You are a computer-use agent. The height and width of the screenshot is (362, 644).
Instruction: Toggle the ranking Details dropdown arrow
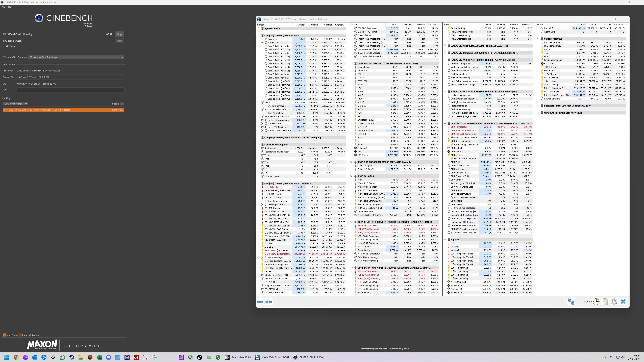[x=122, y=104]
